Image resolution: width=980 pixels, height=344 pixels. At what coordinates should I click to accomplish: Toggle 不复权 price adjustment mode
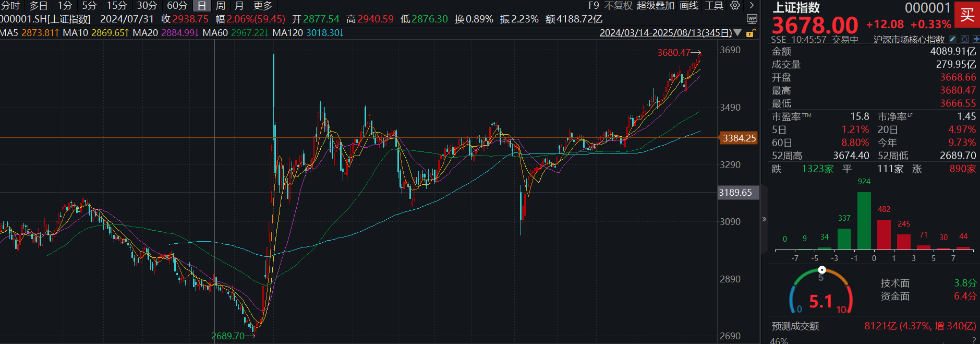click(x=619, y=5)
